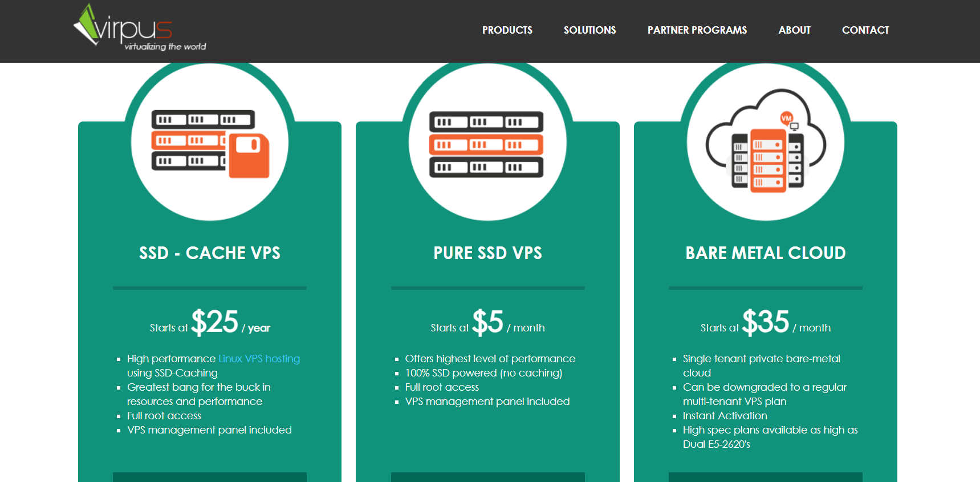Open the Solutions menu
This screenshot has height=482, width=980.
coord(589,30)
